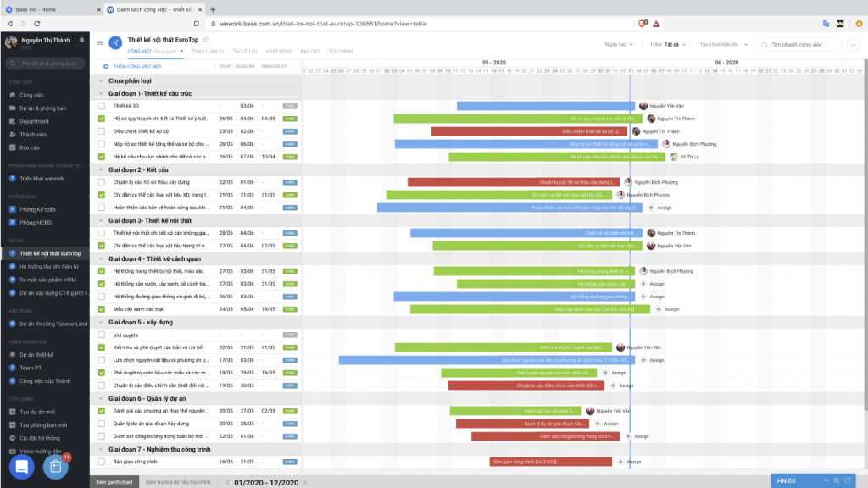The width and height of the screenshot is (868, 488).
Task: Open Phòng Kế toán in the sidebar
Action: (37, 210)
